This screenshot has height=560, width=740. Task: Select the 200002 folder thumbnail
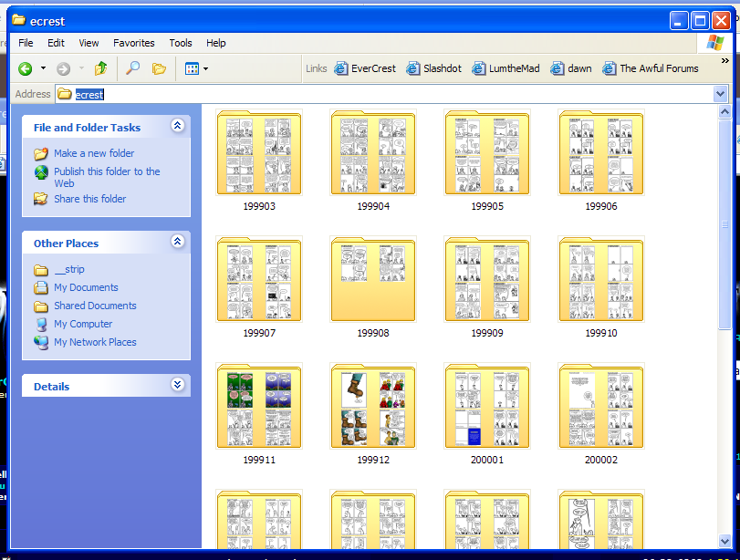tap(600, 406)
